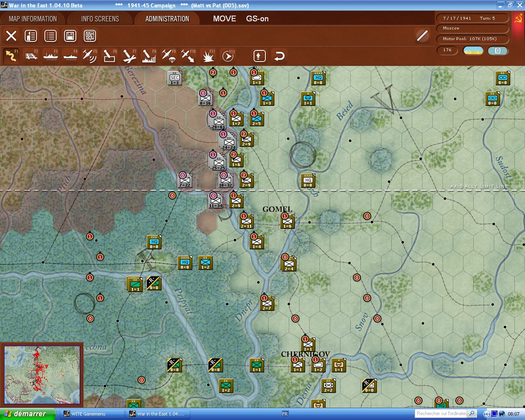Image resolution: width=525 pixels, height=420 pixels.
Task: Click the F12 end turn icon
Action: [228, 56]
